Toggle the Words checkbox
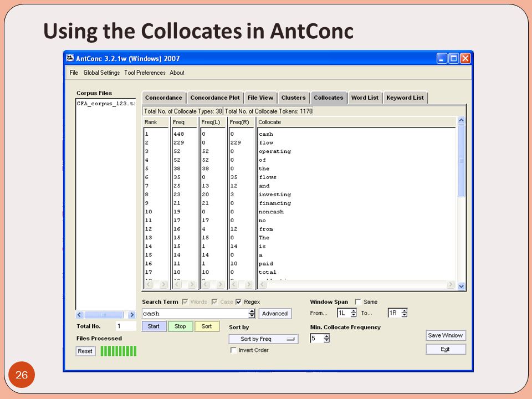The image size is (532, 399). [x=185, y=301]
